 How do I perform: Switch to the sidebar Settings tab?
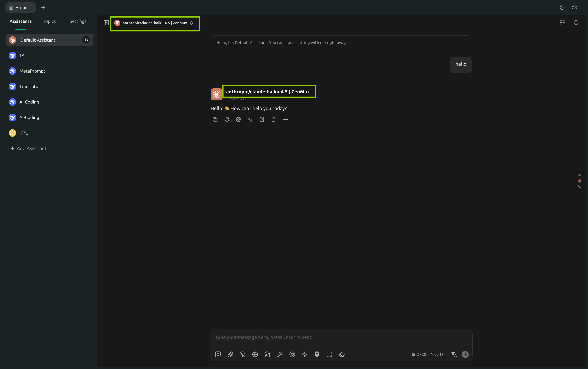tap(78, 21)
